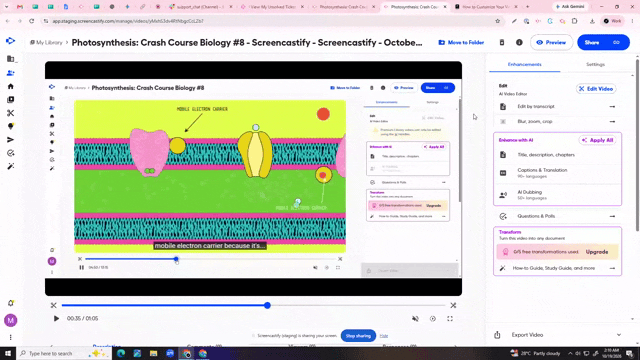Click the Edit Video button

coord(596,89)
